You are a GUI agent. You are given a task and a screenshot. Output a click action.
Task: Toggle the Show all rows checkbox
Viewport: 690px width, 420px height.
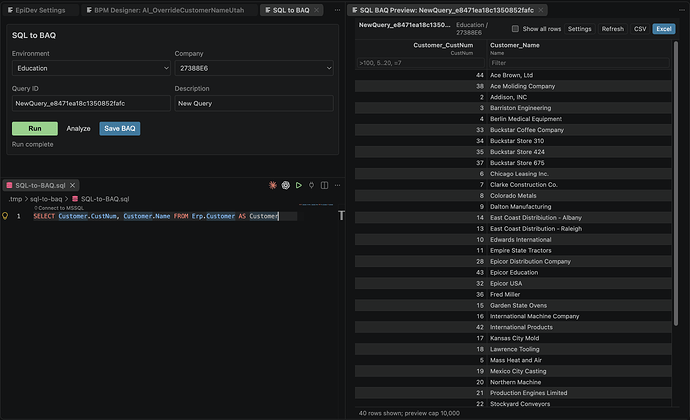pos(515,29)
